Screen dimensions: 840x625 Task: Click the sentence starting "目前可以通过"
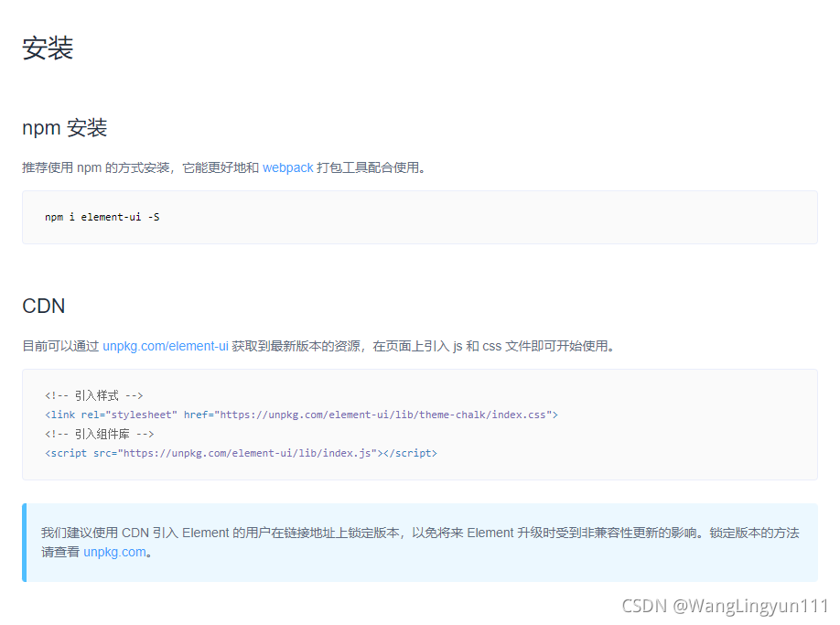coord(318,346)
